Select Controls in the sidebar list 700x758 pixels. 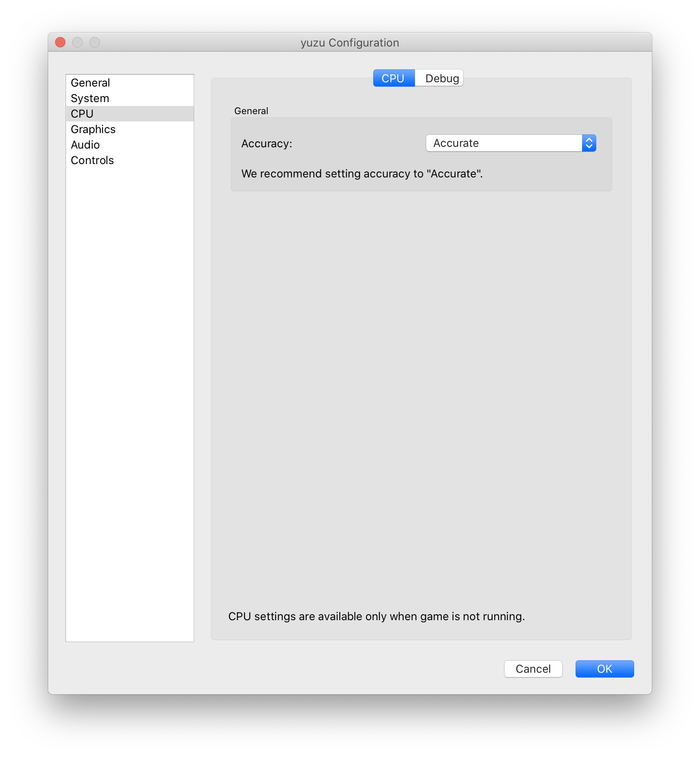pyautogui.click(x=130, y=160)
